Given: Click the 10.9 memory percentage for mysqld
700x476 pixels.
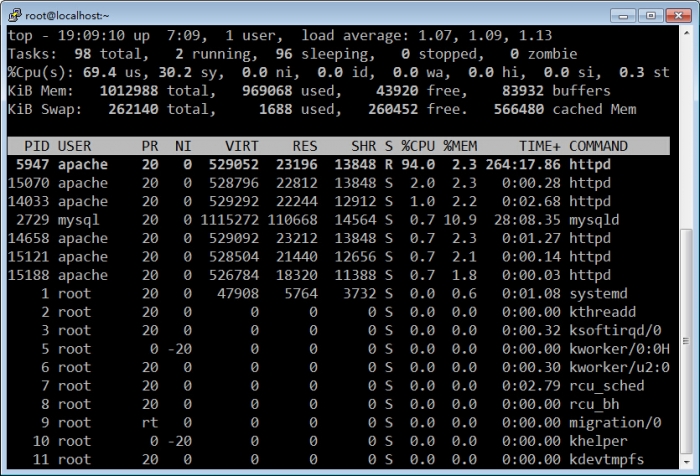Looking at the screenshot, I should pyautogui.click(x=460, y=220).
